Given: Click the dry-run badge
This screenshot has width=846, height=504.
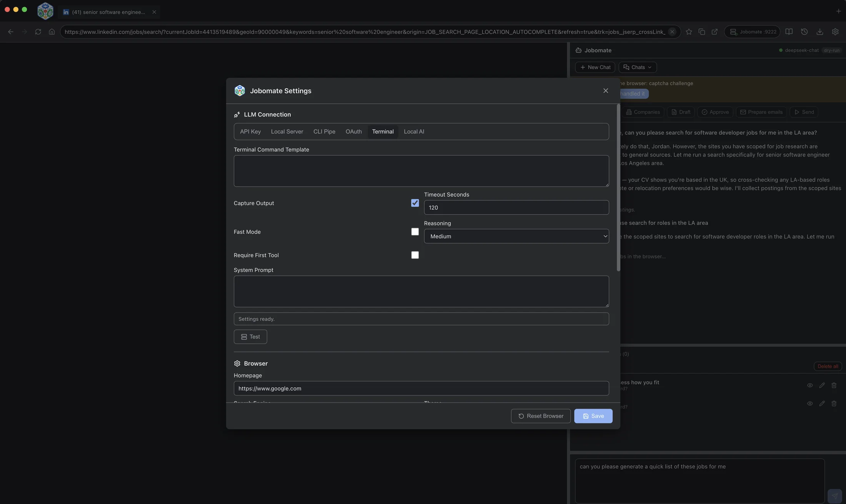Looking at the screenshot, I should 831,50.
